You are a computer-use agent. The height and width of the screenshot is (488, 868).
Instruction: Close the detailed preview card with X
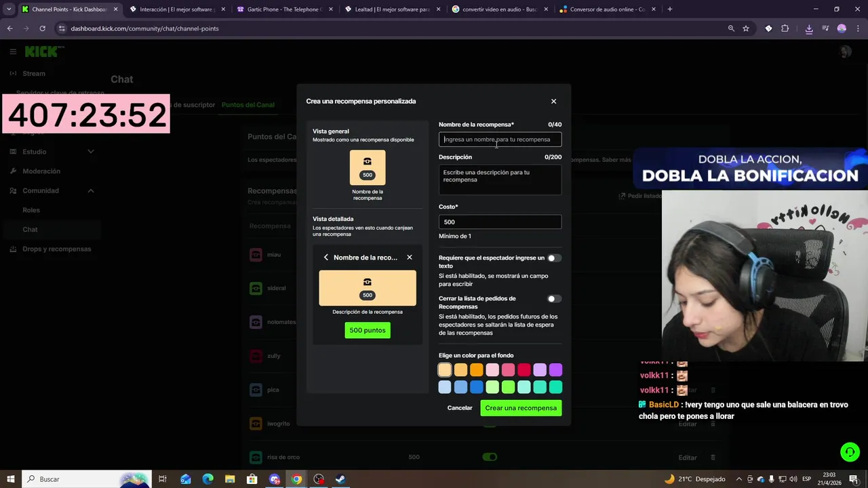point(410,258)
